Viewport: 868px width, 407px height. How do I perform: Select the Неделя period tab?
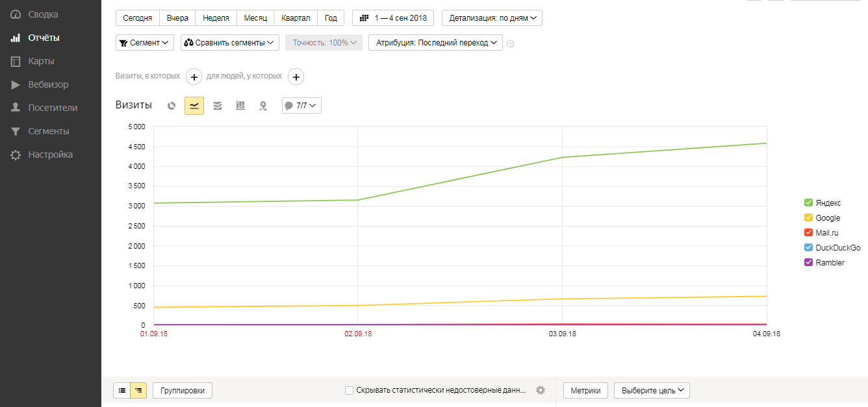(x=215, y=18)
